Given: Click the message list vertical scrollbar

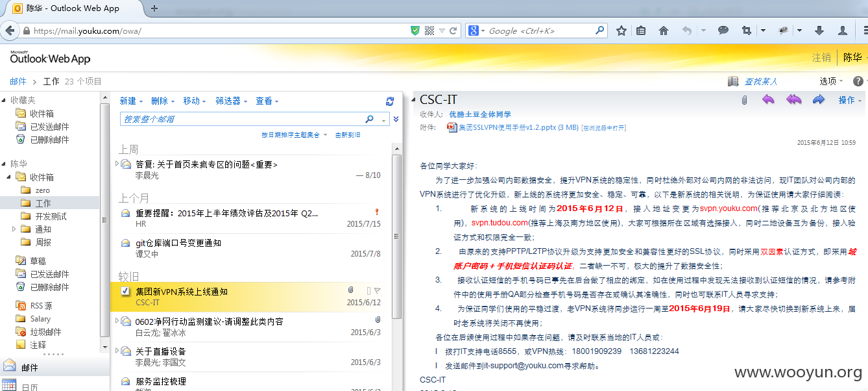Looking at the screenshot, I should click(x=397, y=236).
